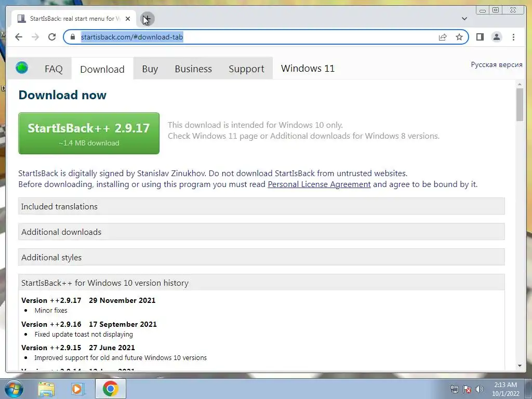Click 'Improved support for old and future' item

click(121, 357)
